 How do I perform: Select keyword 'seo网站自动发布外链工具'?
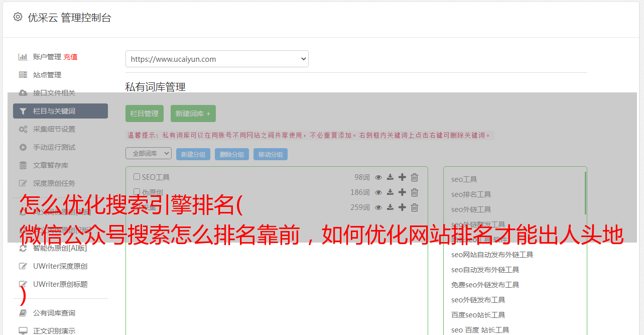coord(492,255)
